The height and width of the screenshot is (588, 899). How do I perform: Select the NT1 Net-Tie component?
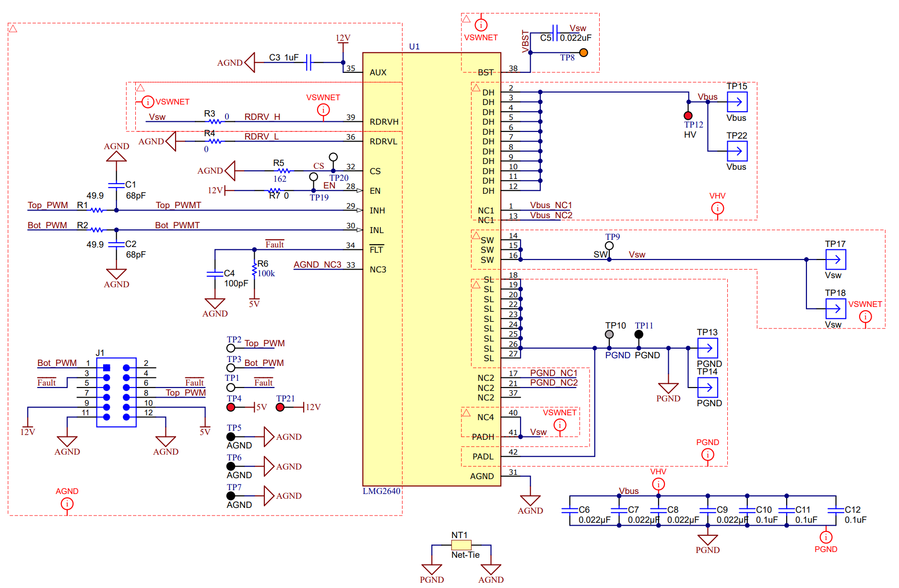461,545
